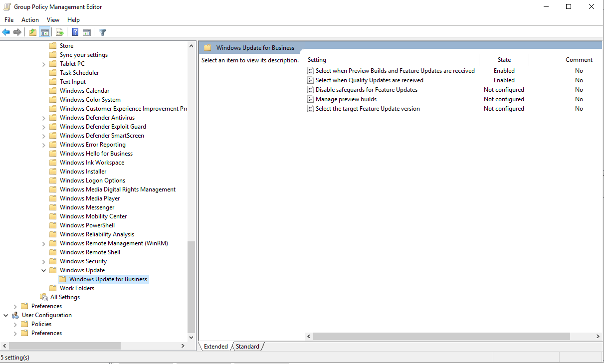
Task: Select 'Windows Remote Shell' tree item
Action: click(90, 252)
